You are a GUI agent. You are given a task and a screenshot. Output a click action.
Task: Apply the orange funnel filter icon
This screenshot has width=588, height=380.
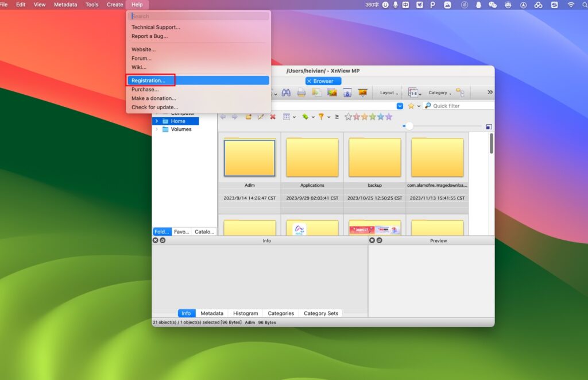(322, 117)
